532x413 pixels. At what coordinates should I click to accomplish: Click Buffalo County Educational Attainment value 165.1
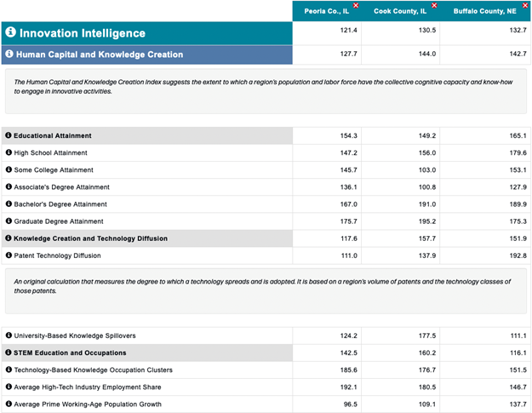pyautogui.click(x=518, y=135)
